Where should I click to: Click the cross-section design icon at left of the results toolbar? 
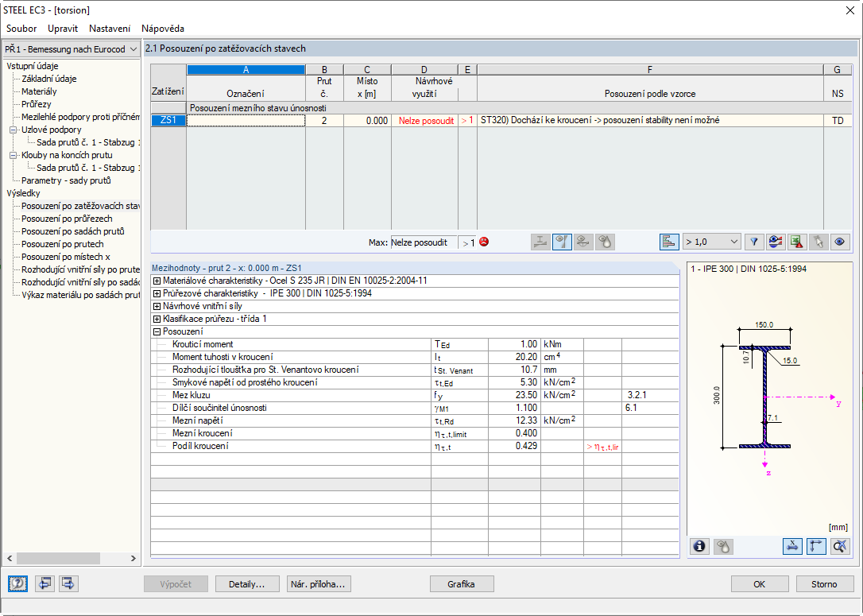[x=540, y=242]
